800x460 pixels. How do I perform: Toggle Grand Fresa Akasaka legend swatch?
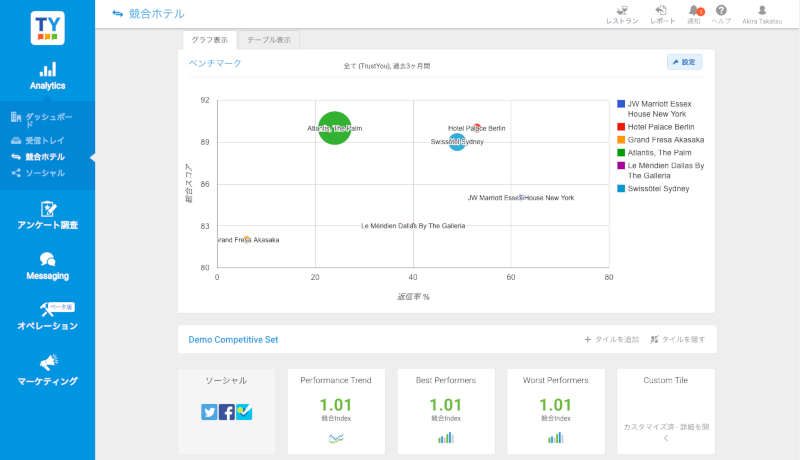[621, 140]
